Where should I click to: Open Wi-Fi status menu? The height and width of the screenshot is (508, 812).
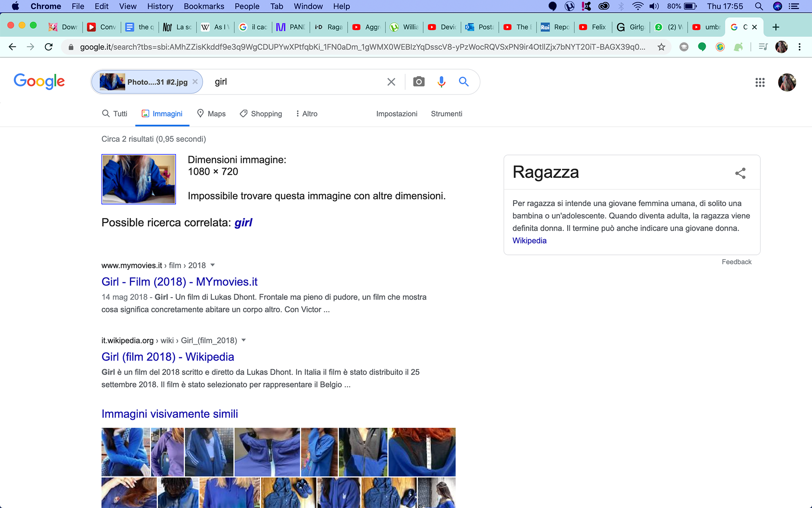(x=638, y=6)
